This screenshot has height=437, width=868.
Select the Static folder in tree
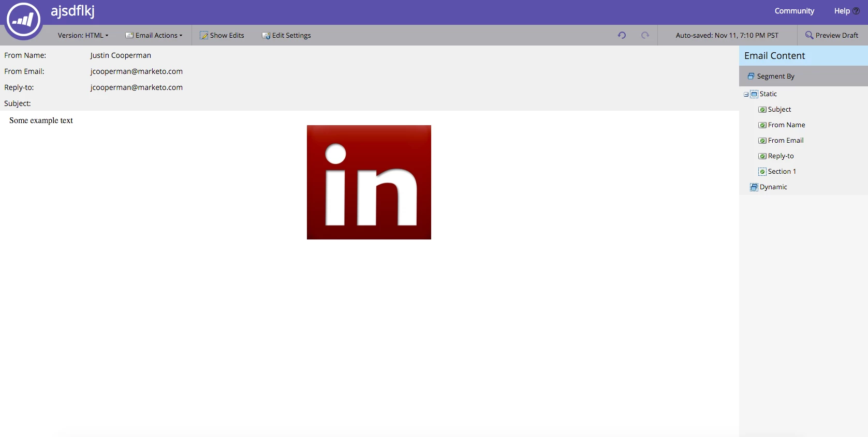[x=768, y=94]
